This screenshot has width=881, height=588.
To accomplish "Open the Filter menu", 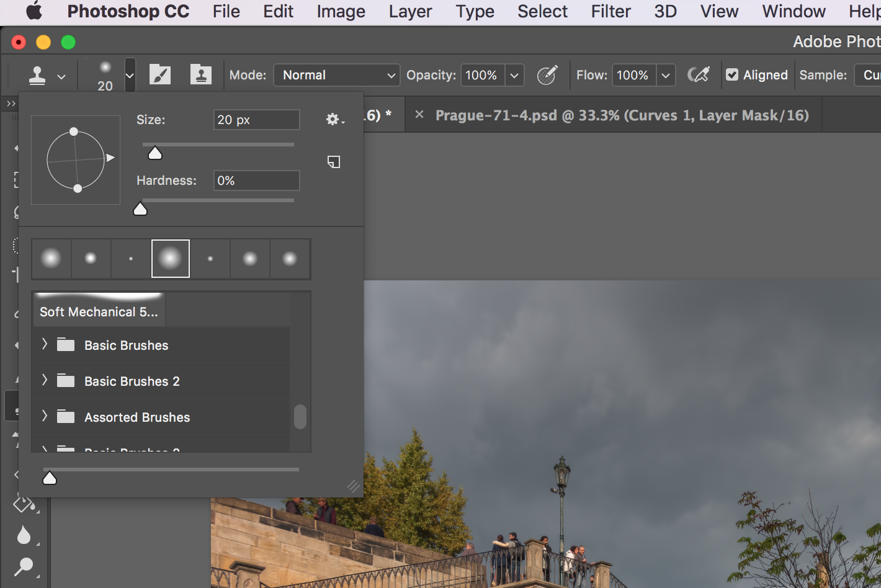I will 611,11.
